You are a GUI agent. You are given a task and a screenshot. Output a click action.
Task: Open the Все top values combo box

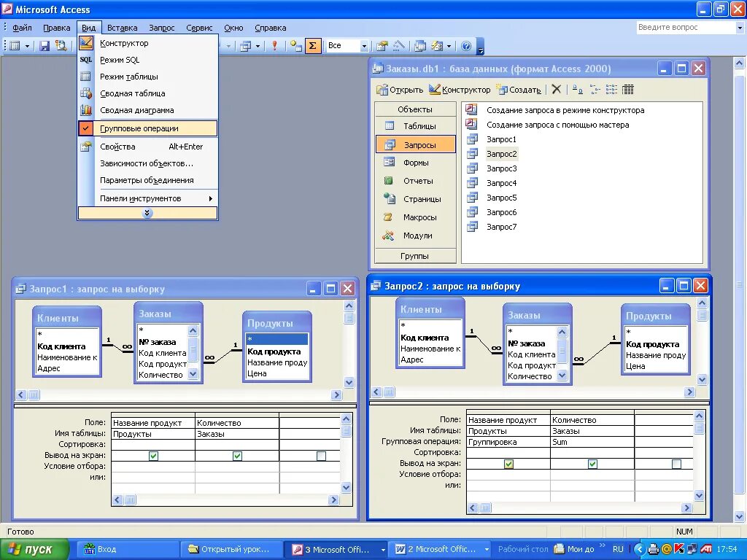364,46
